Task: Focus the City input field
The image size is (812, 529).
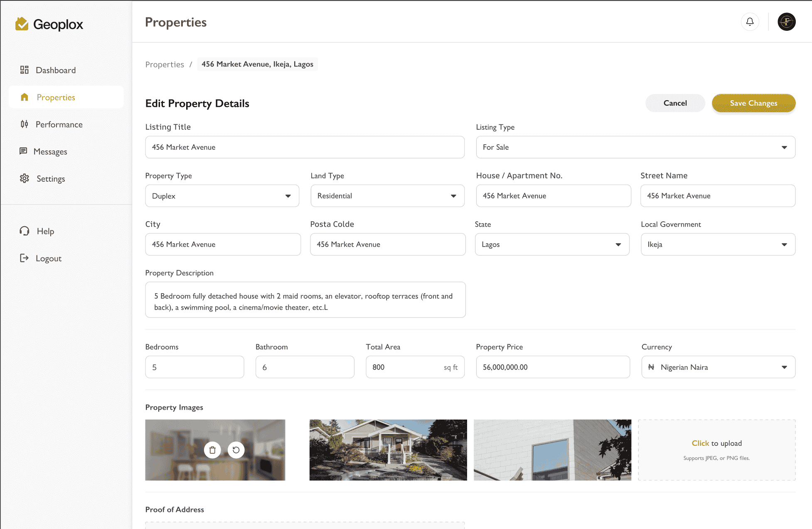Action: coord(223,244)
